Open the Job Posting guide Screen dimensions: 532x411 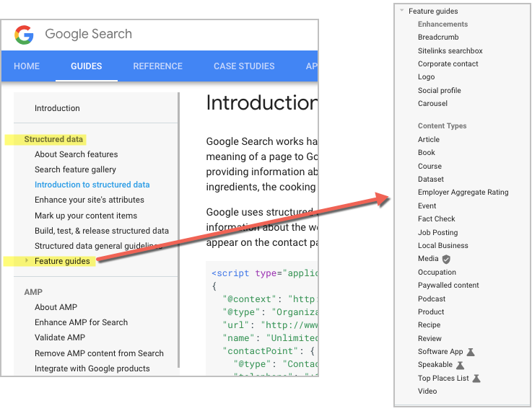coord(437,232)
